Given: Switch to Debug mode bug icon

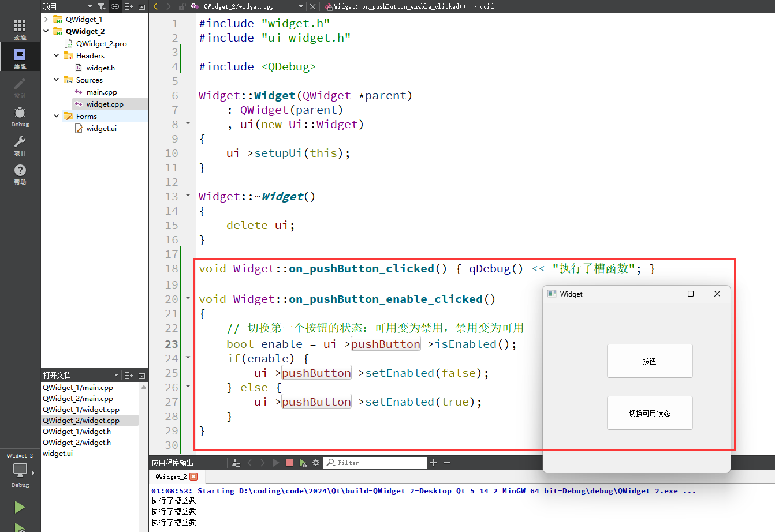Looking at the screenshot, I should 20,115.
